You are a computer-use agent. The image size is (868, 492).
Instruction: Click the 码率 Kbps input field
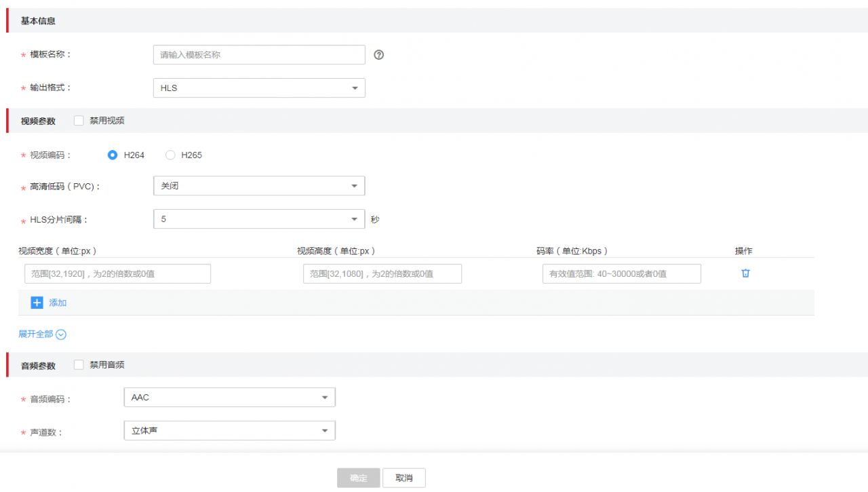click(622, 274)
